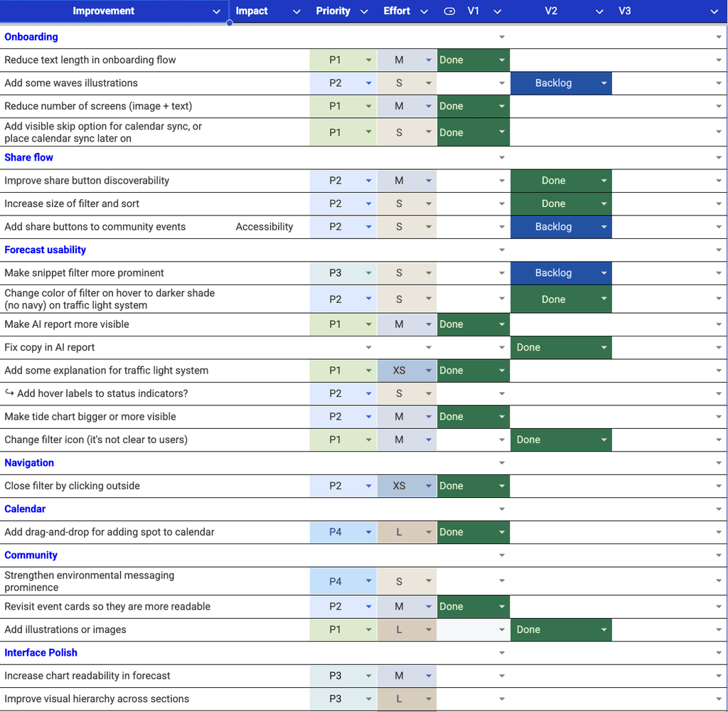Image resolution: width=728 pixels, height=712 pixels.
Task: Open the V3 column header chevron
Action: point(714,11)
